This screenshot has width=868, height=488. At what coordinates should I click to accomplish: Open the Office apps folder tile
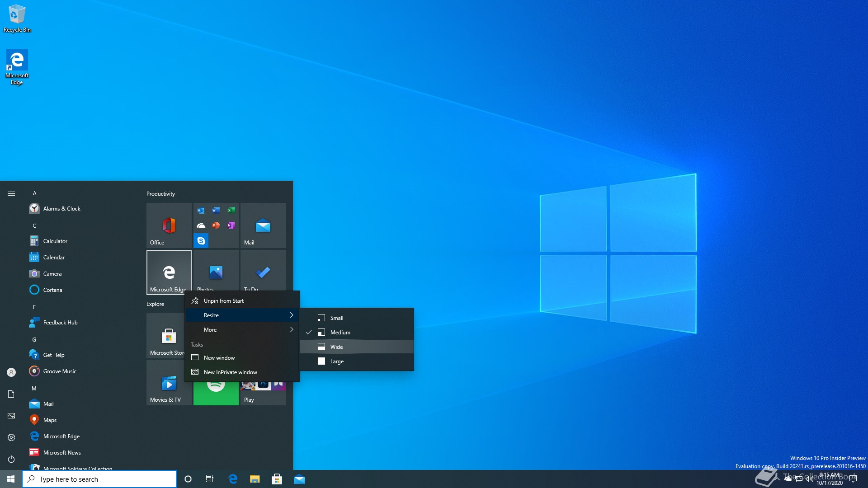216,225
